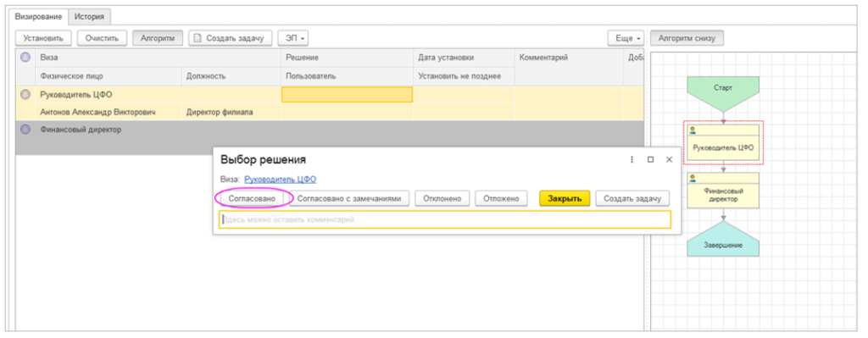This screenshot has height=338, width=868.
Task: Select the Финансовый директор row status circle
Action: pyautogui.click(x=25, y=130)
